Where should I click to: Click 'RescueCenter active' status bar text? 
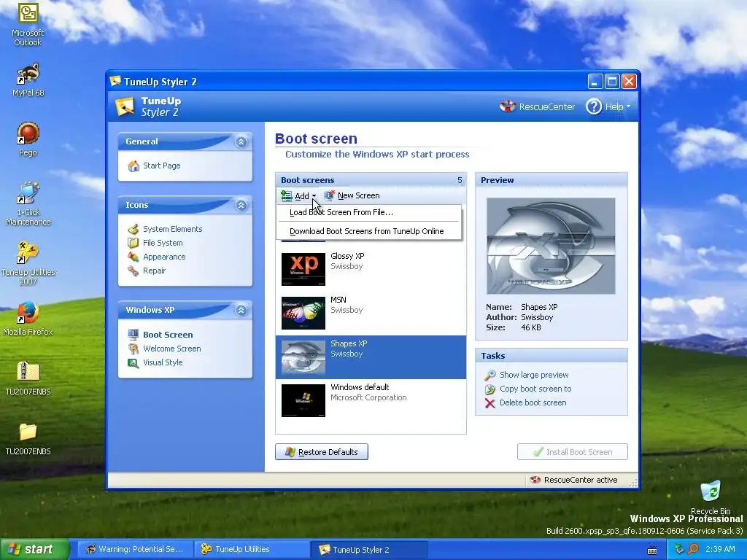point(581,480)
